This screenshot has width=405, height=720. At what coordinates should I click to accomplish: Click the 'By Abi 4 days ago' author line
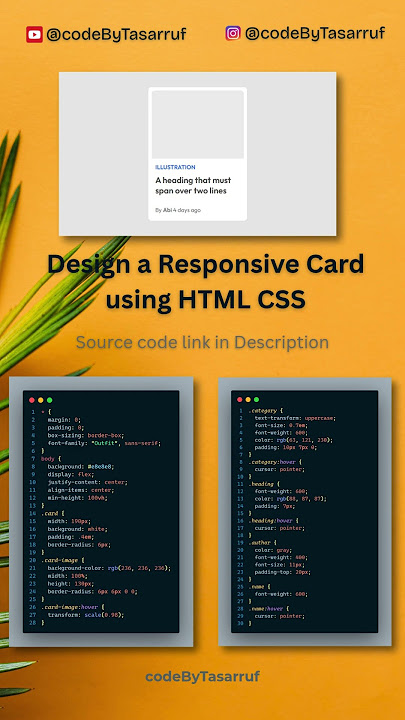[178, 210]
